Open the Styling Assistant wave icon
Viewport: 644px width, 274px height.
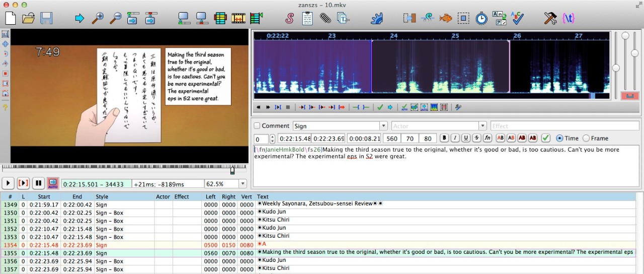[x=428, y=19]
